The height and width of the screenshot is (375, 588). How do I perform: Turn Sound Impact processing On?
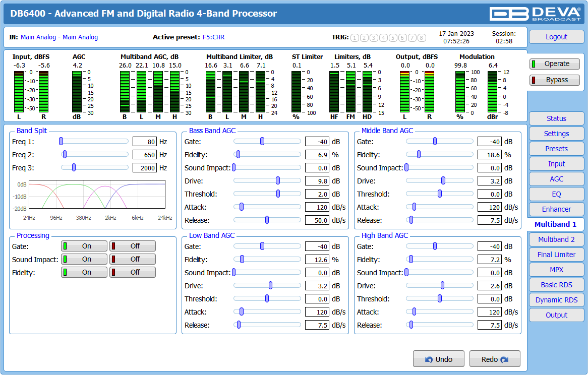(x=84, y=259)
